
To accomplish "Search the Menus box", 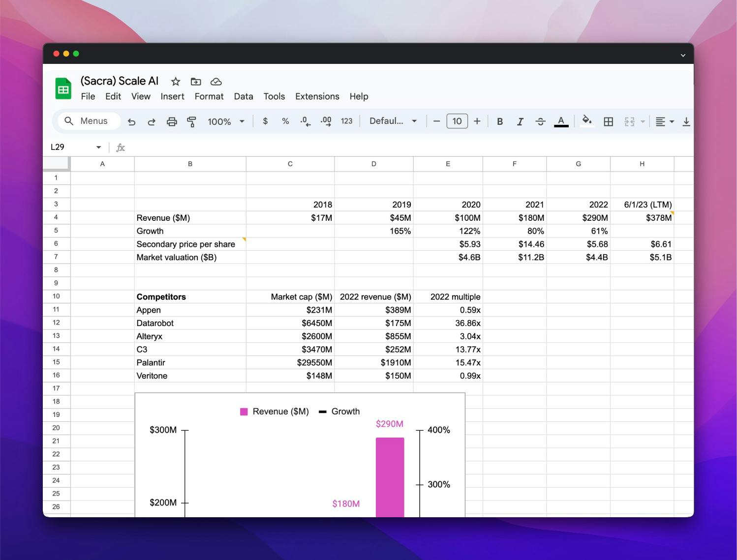I will [x=89, y=121].
